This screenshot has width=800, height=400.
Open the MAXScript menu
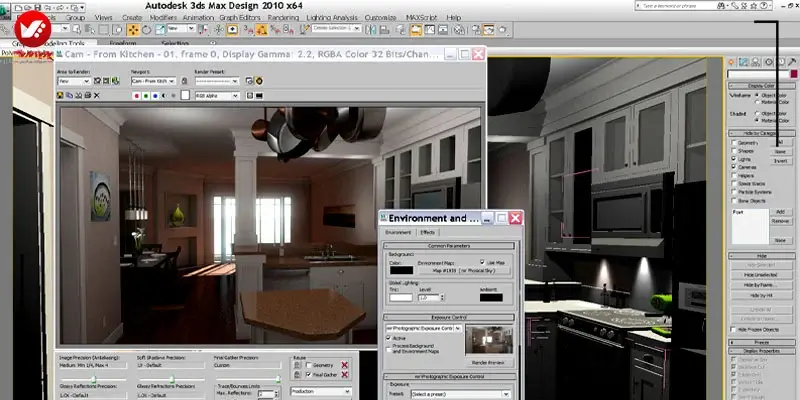pyautogui.click(x=421, y=17)
